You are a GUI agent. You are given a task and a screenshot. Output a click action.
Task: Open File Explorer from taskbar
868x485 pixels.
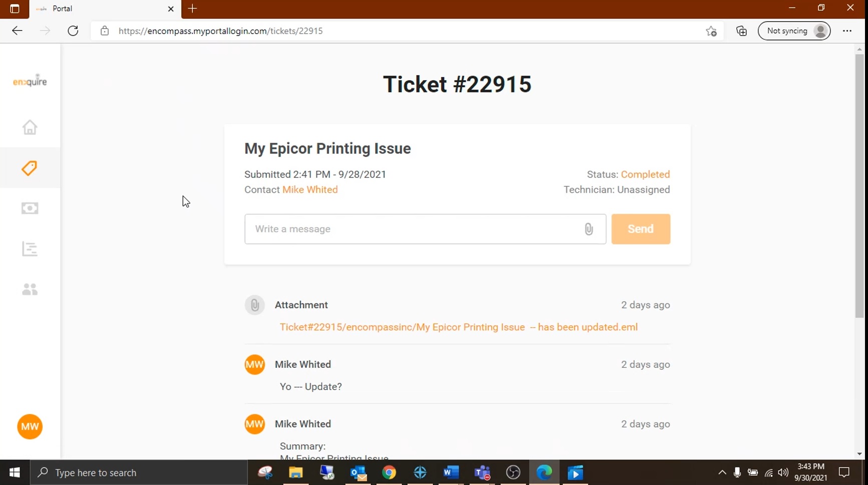(x=296, y=472)
